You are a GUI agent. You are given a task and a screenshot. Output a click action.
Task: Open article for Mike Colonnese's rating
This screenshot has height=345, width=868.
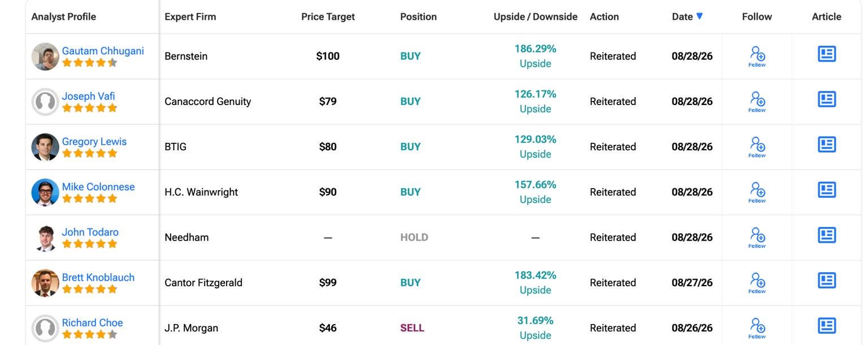click(827, 190)
